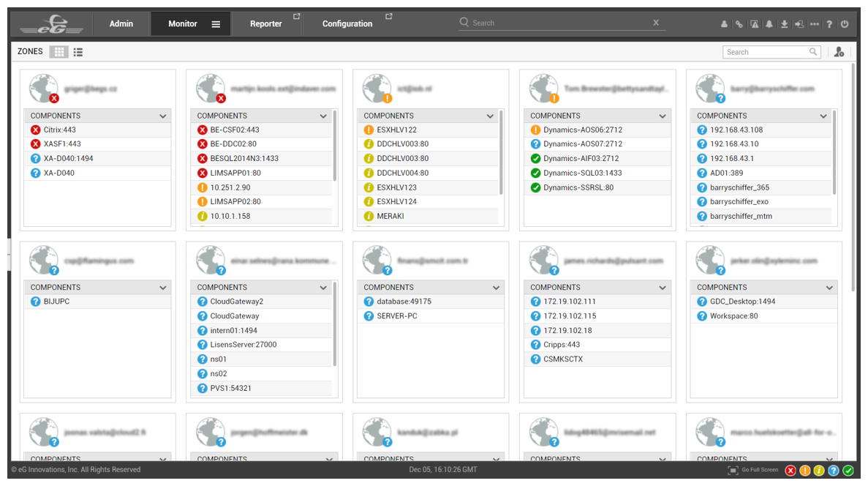Click the chain link icon in header
Screen dimensions: 868x486
[x=739, y=24]
